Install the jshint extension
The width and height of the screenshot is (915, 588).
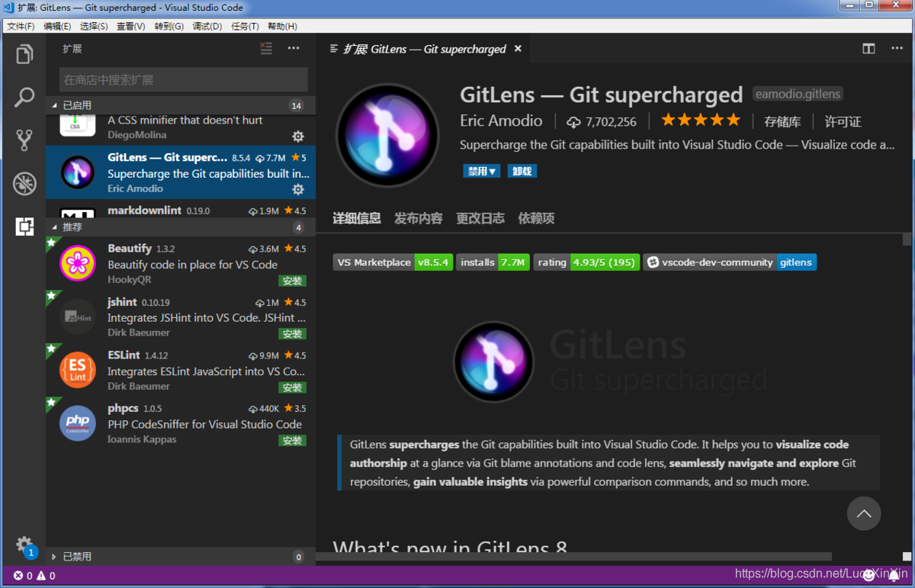coord(292,334)
